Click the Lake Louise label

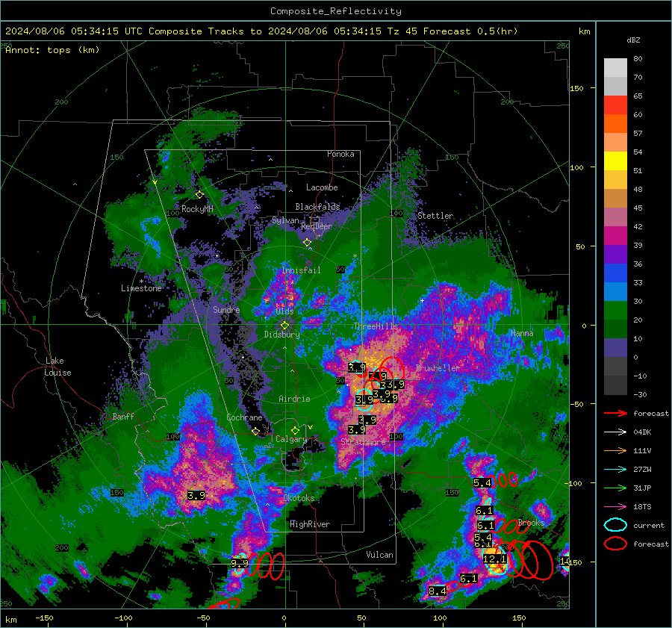[x=57, y=367]
